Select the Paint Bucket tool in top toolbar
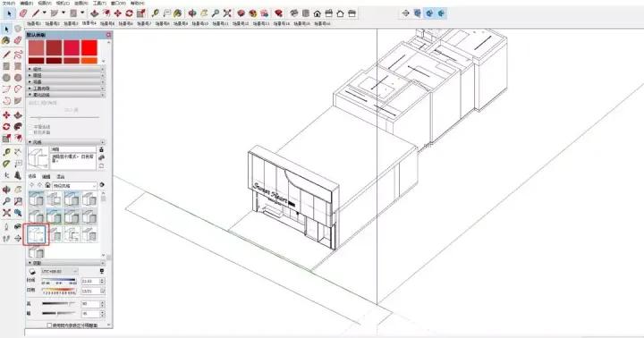The image size is (644, 338). (x=177, y=13)
